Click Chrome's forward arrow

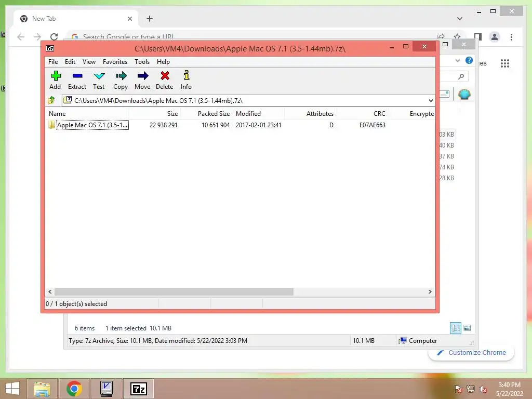point(37,37)
